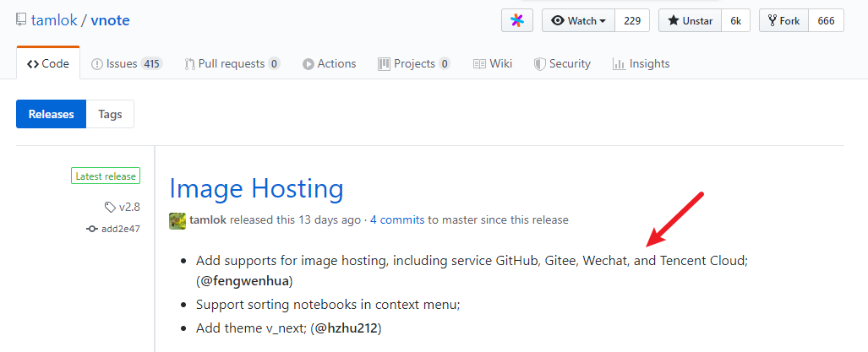Click the commit icon beside add2e47
868x352 pixels.
point(92,229)
